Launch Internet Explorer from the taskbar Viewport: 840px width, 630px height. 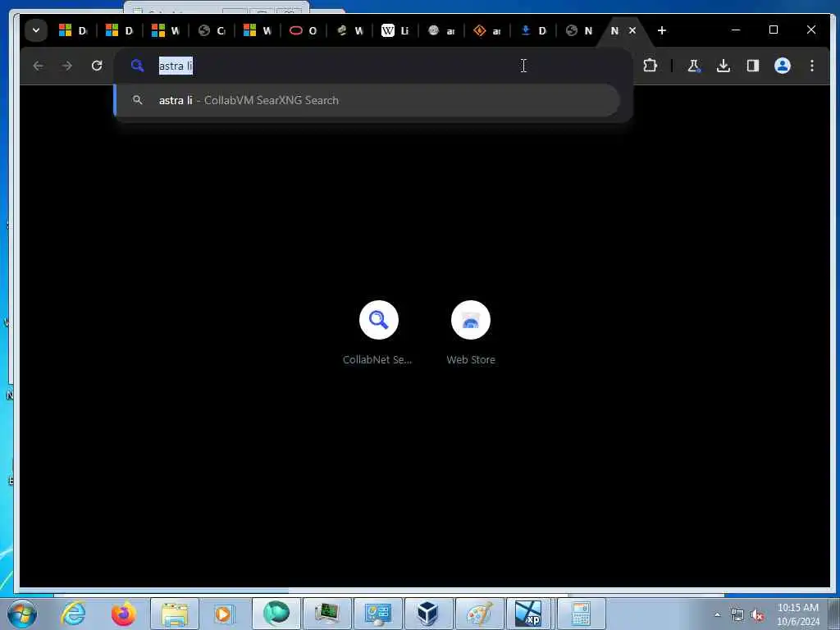(73, 614)
